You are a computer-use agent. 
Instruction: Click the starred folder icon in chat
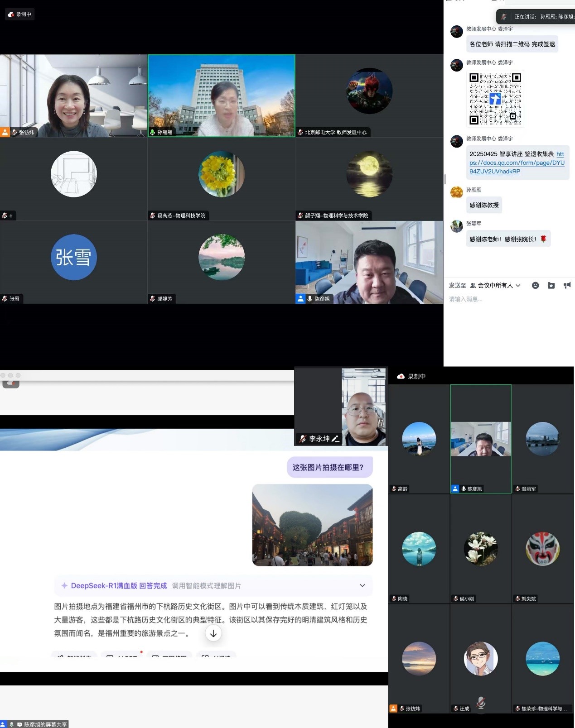(x=551, y=285)
